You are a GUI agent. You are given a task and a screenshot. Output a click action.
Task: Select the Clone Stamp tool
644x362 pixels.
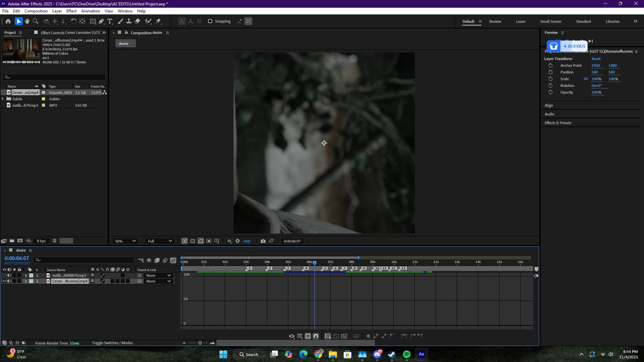pos(129,21)
